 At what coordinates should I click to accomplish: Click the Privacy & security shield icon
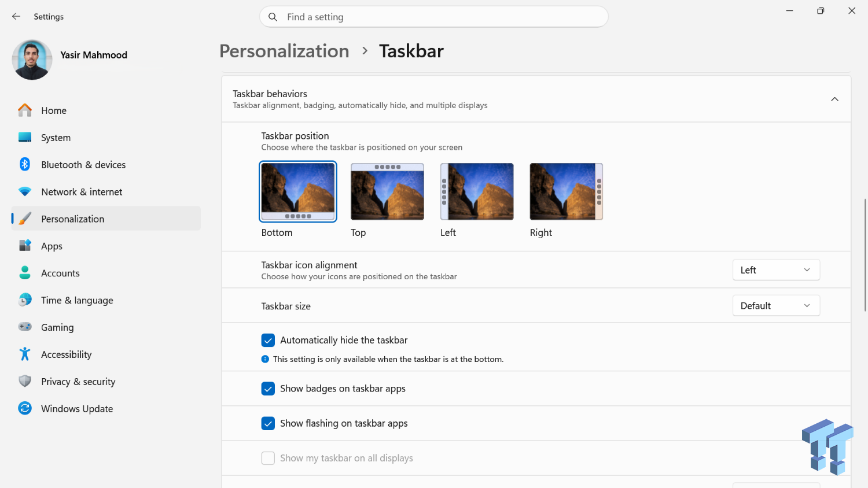tap(25, 381)
